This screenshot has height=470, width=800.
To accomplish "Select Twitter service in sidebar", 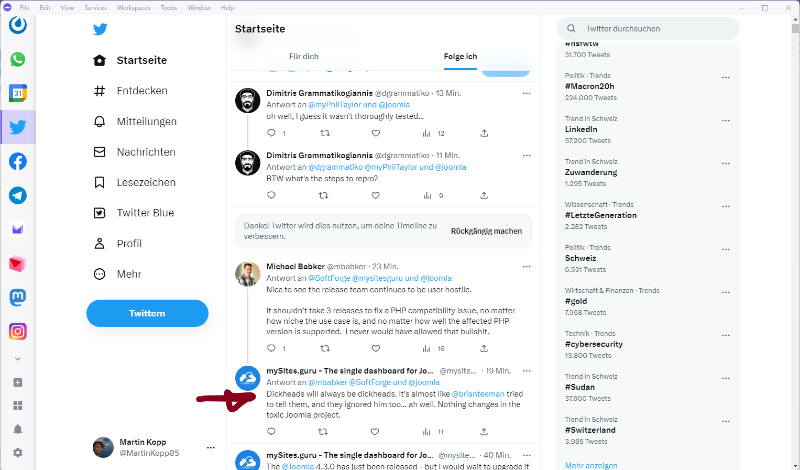I will (x=17, y=127).
